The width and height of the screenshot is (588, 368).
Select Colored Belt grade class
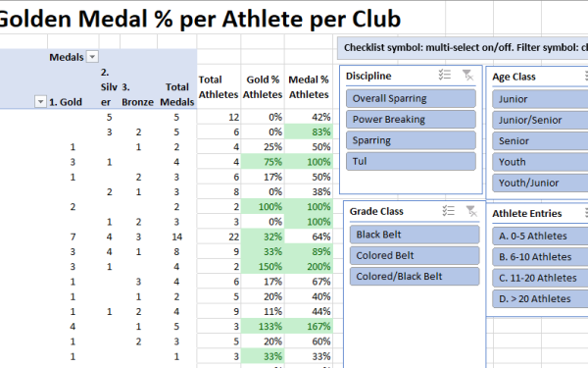click(415, 255)
